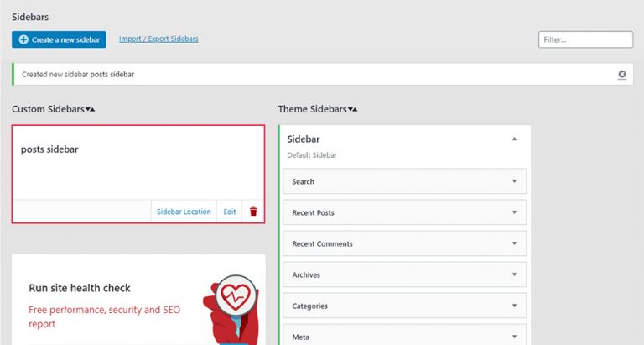The image size is (644, 345).
Task: Expand the Recent Comments widget
Action: click(x=514, y=243)
